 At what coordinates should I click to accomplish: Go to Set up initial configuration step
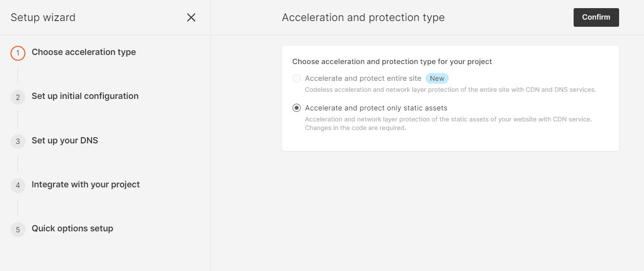point(85,96)
